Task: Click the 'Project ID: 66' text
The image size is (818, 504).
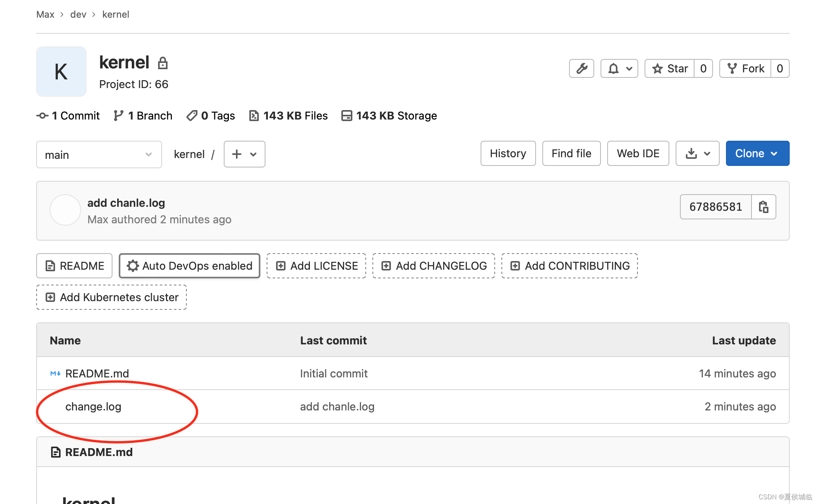Action: coord(134,84)
